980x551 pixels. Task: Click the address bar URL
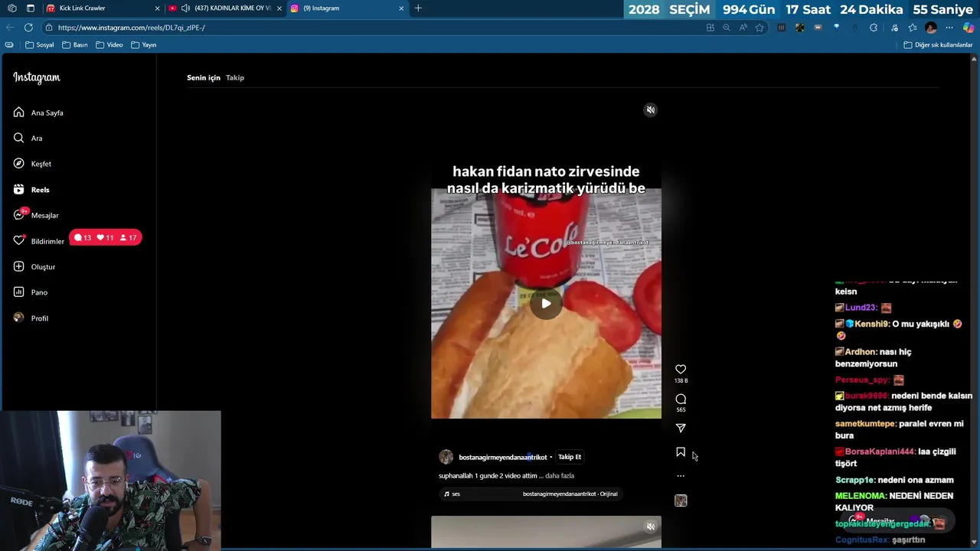[x=132, y=28]
